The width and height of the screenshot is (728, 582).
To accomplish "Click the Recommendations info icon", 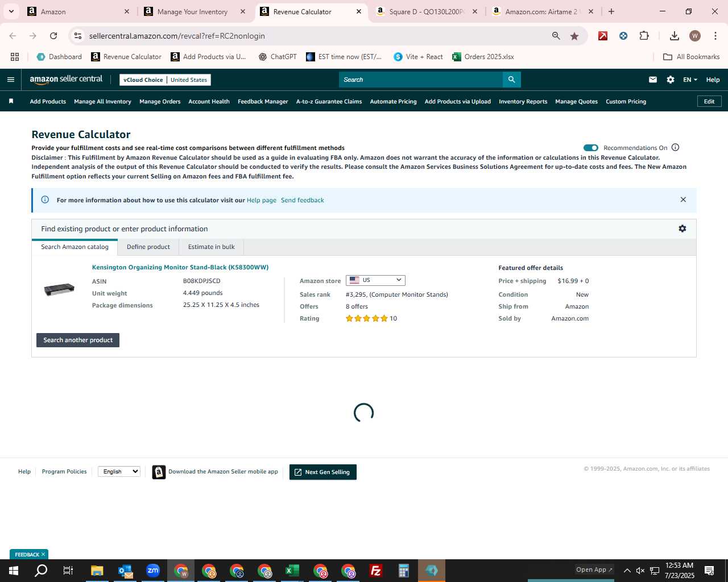I will coord(675,147).
